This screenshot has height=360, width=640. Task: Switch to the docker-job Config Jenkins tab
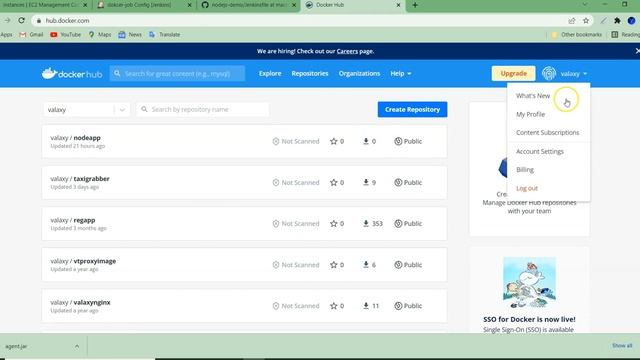(x=144, y=5)
